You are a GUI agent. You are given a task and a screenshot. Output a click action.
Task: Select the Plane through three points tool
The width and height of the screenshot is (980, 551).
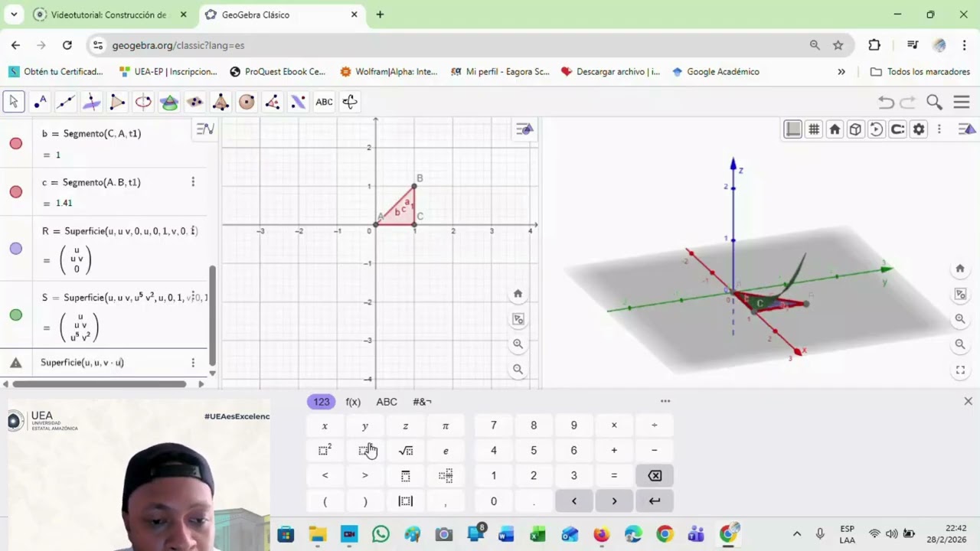(194, 102)
